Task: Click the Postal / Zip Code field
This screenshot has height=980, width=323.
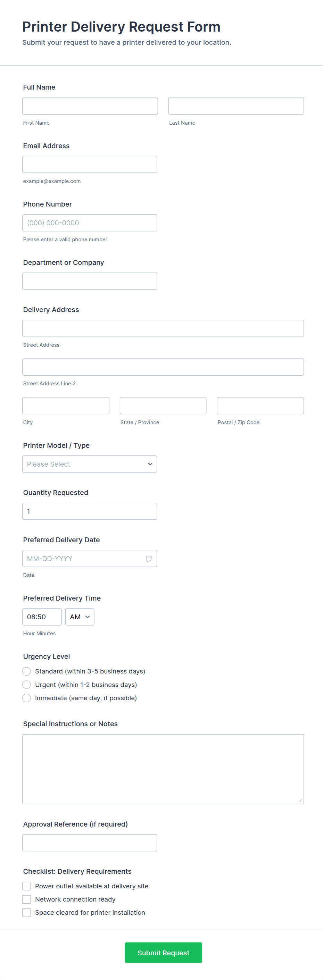Action: 260,405
